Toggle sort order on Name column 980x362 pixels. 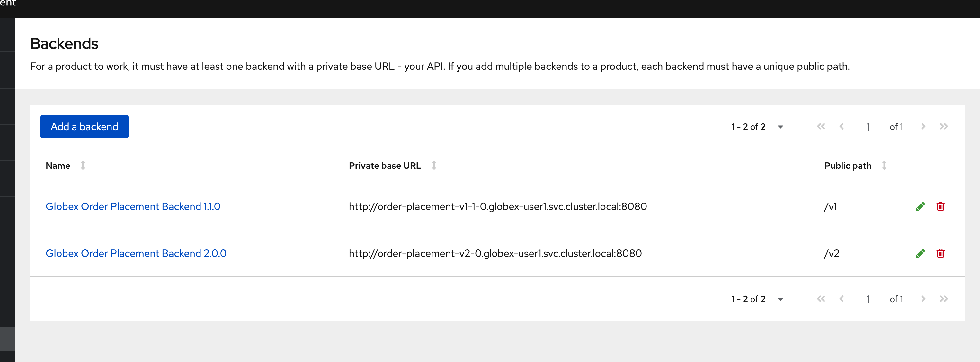click(83, 165)
